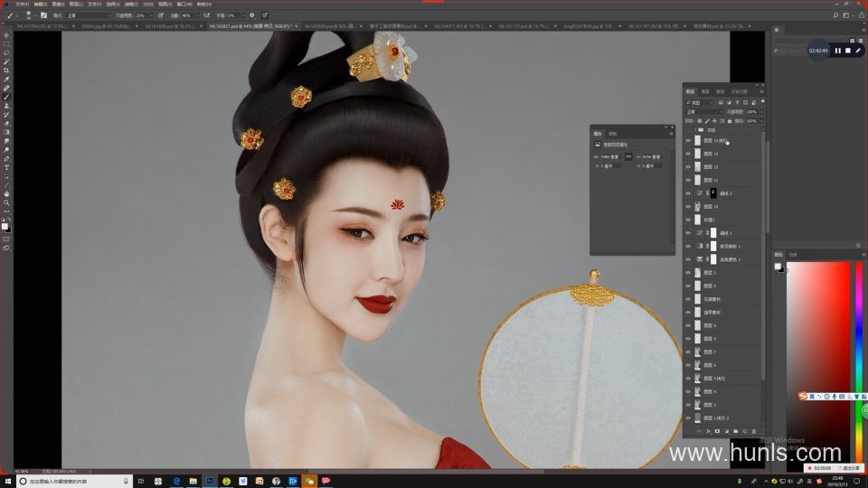Hide the 图层 4 拷贝 layer
Image resolution: width=868 pixels, height=488 pixels.
click(688, 379)
